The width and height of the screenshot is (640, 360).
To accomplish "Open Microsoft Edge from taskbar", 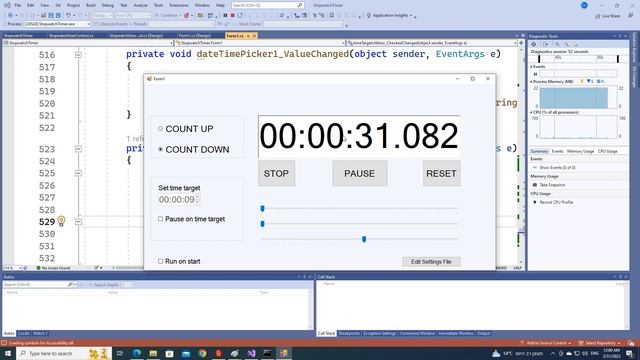I will pyautogui.click(x=137, y=353).
